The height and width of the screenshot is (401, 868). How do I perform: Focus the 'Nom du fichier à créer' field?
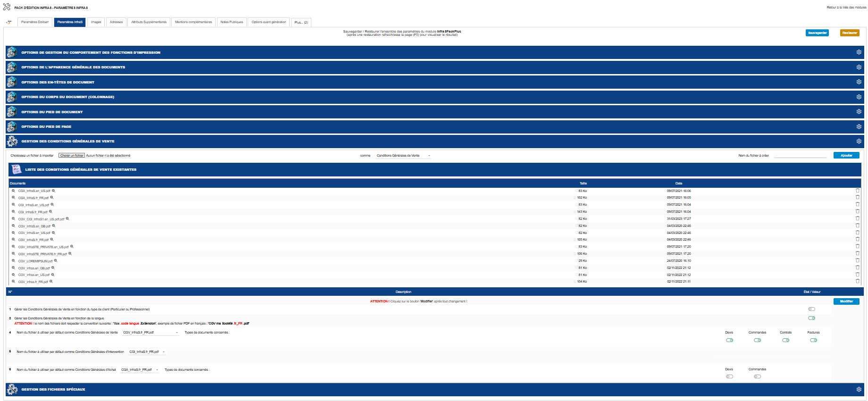tap(801, 156)
